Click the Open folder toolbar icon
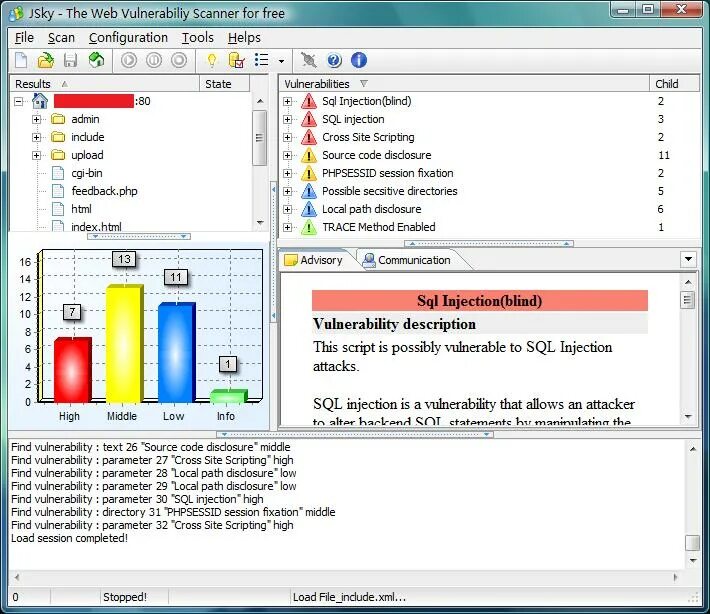 coord(45,60)
